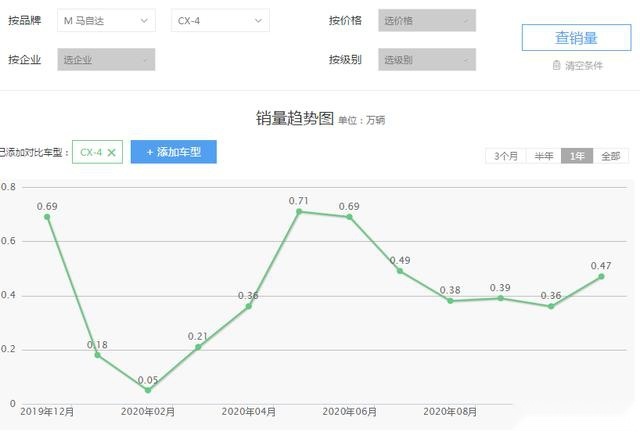The width and height of the screenshot is (640, 432).
Task: Click the 0.71 peak data point
Action: coord(299,212)
